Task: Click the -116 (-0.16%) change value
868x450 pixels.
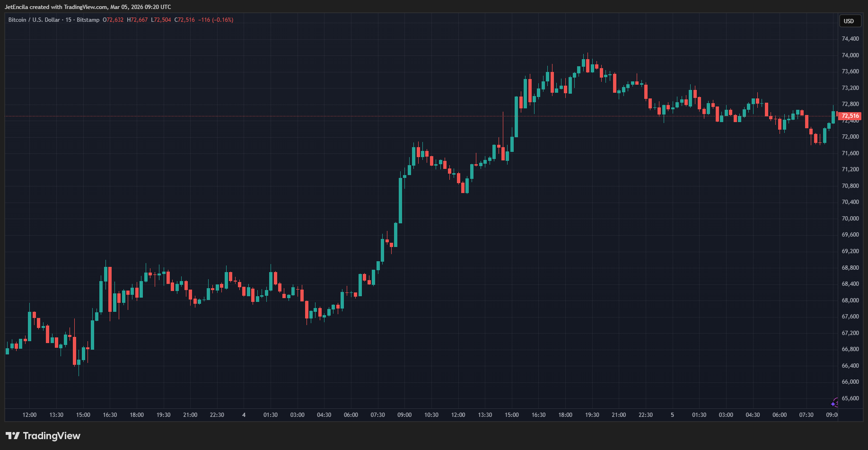Action: click(216, 20)
